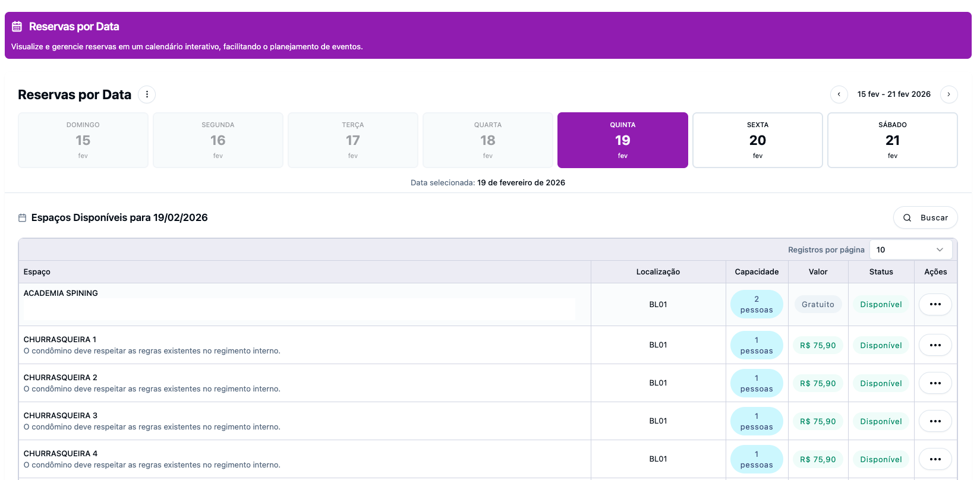Screen dimensions: 980x480
Task: Open actions menu for CHURRASQUEIRA 2
Action: (935, 383)
